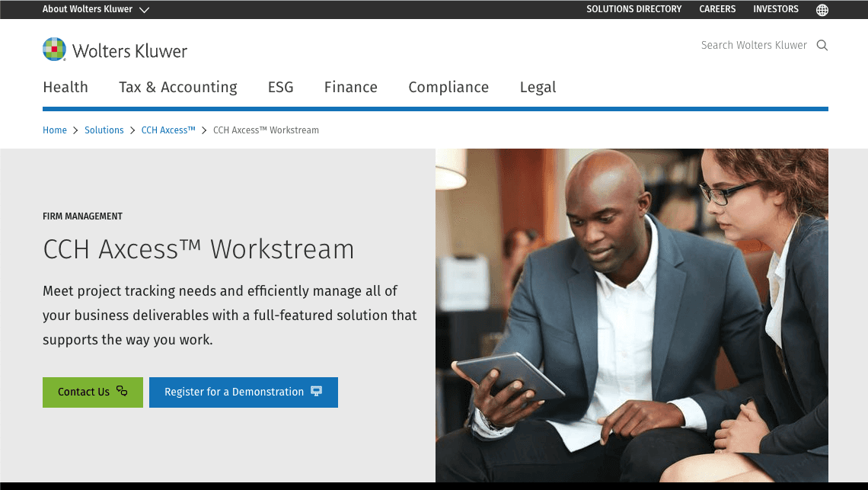Select the Tax & Accounting menu
The image size is (868, 490).
(177, 87)
